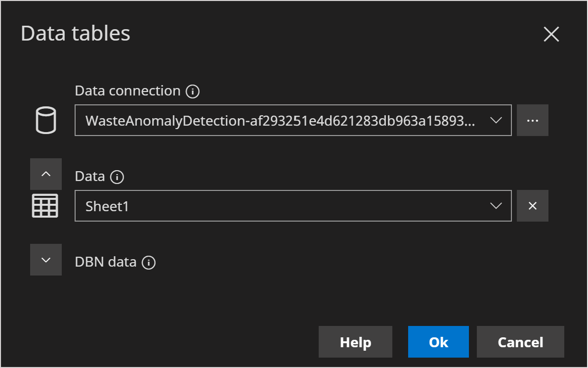Open Help for Data tables

coord(355,342)
